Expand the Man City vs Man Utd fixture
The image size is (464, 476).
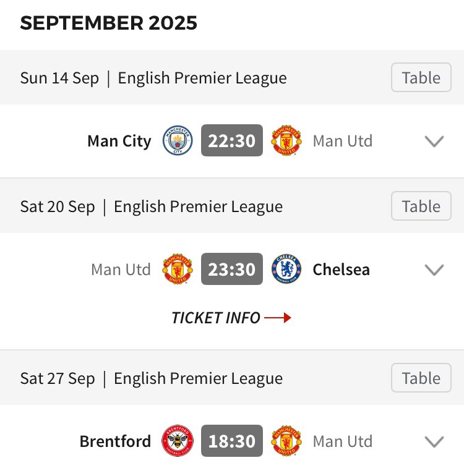[434, 141]
